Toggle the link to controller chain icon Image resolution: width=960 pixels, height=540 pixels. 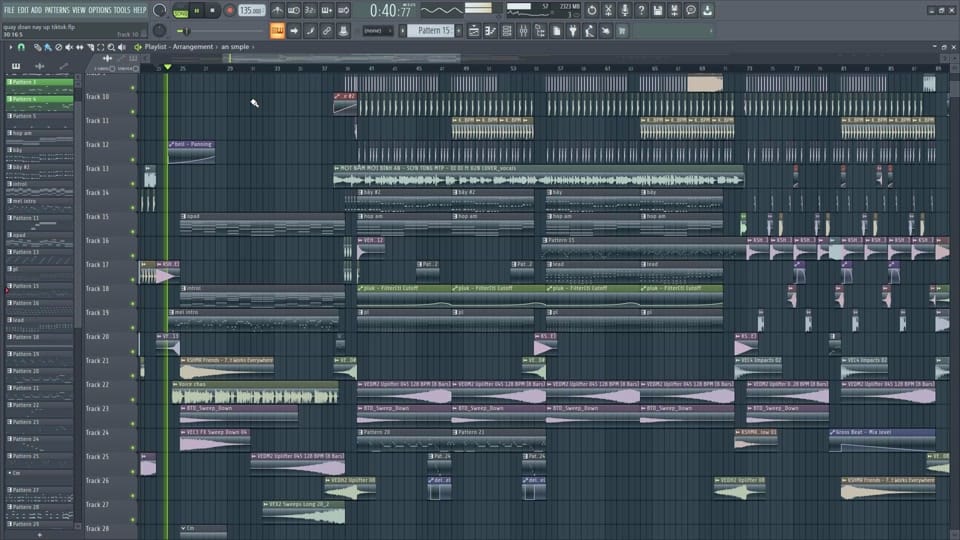pyautogui.click(x=326, y=31)
